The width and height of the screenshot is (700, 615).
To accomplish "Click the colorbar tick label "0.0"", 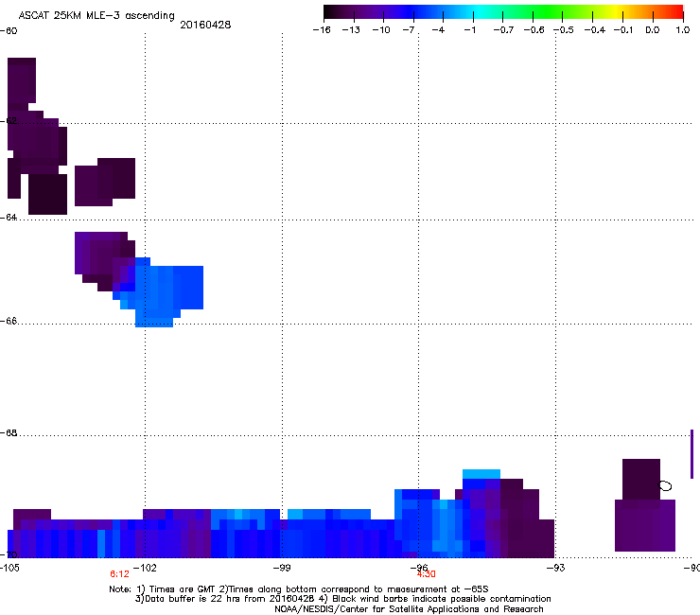I will (653, 30).
